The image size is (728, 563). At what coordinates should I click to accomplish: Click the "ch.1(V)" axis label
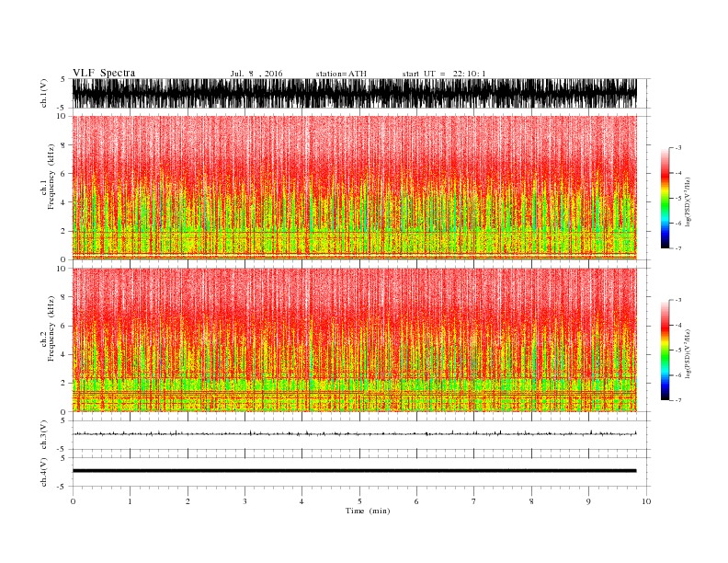click(x=43, y=93)
